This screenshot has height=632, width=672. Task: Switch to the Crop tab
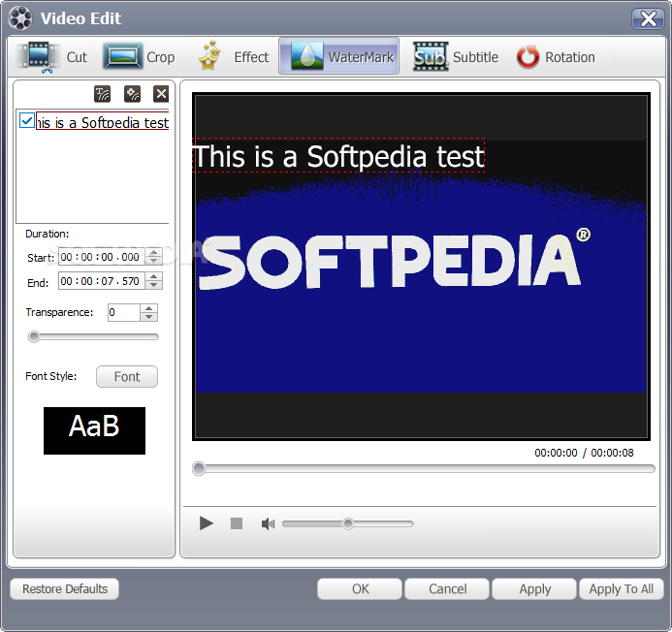(x=139, y=56)
